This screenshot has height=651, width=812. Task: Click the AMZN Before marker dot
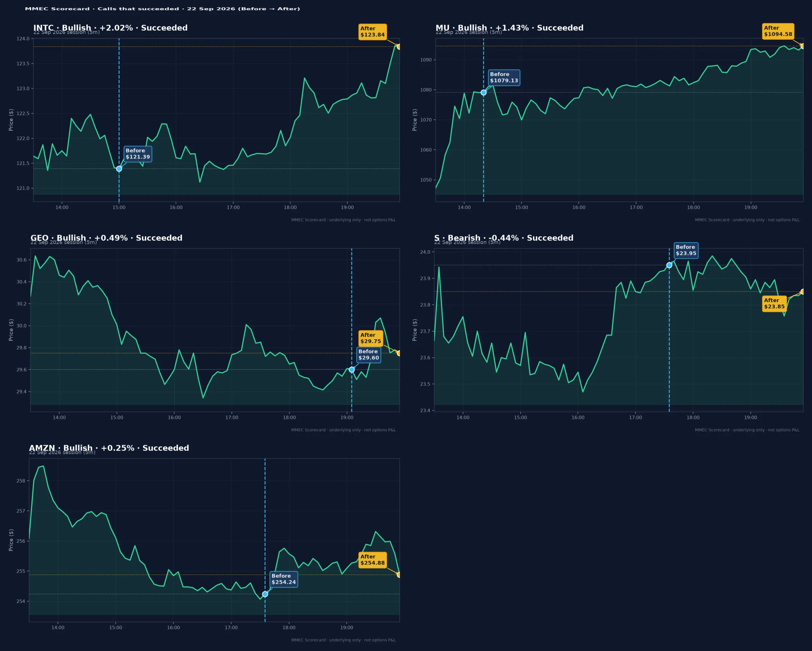(x=265, y=594)
